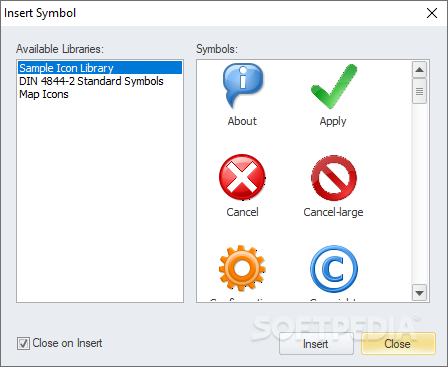Close the Insert Symbol dialog with X
This screenshot has height=367, width=448.
[x=432, y=13]
